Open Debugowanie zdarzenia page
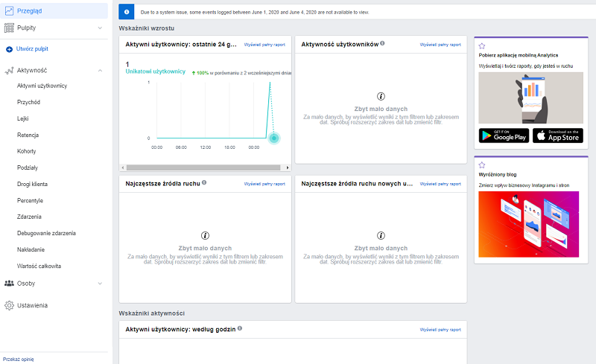The height and width of the screenshot is (364, 596). tap(46, 233)
